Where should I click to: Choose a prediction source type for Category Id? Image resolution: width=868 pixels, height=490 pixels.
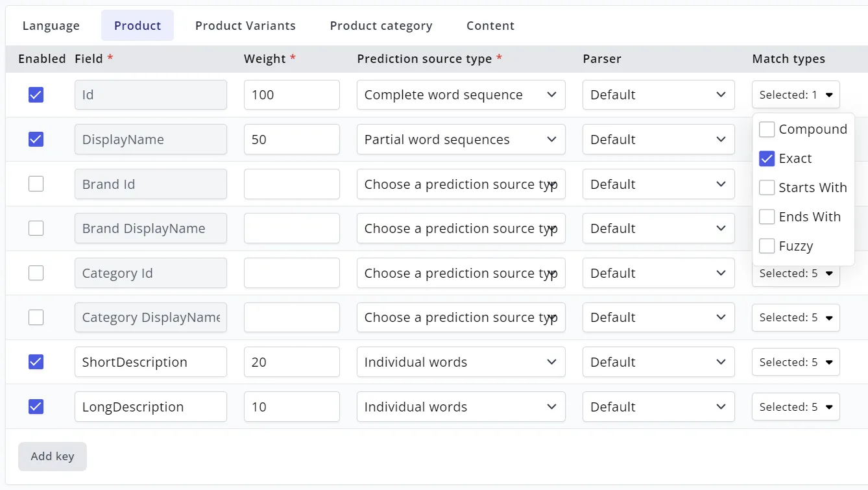(461, 273)
